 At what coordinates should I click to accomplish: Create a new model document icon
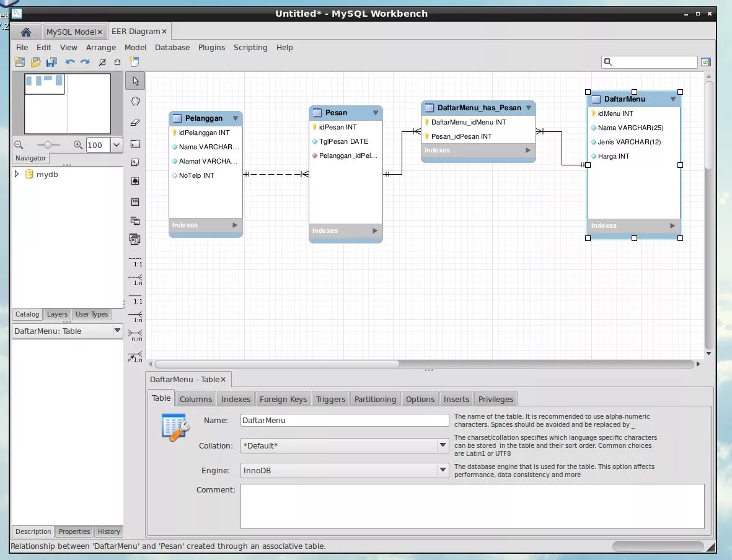click(20, 61)
